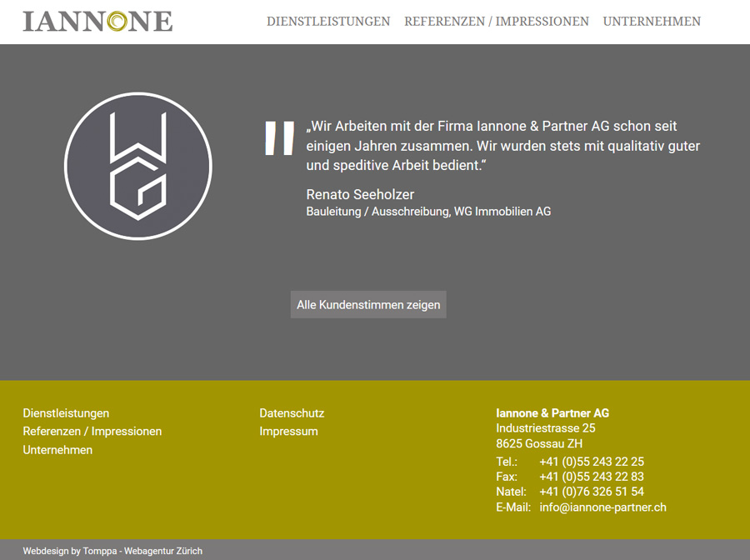Viewport: 750px width, 560px height.
Task: Click the Natel number ending in 51 54
Action: pyautogui.click(x=591, y=492)
